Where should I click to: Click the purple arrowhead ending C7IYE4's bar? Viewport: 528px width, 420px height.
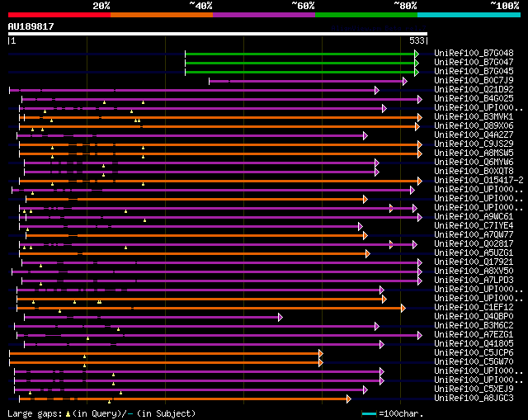coord(361,226)
